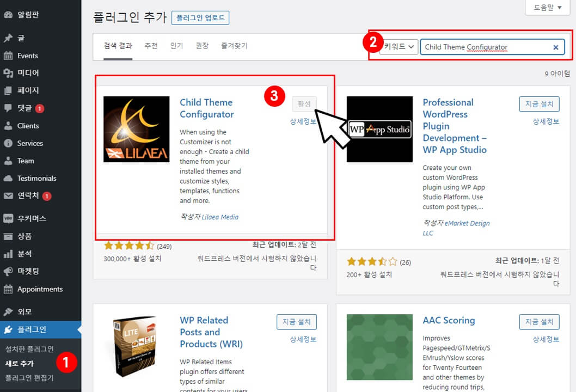Click the Testimonials cloud icon
The height and width of the screenshot is (392, 576).
tap(8, 178)
